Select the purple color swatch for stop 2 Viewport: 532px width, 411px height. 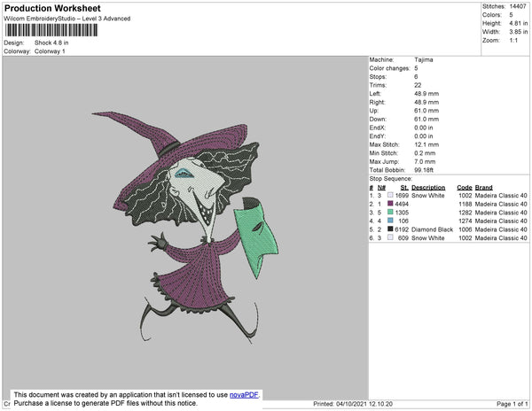coord(390,204)
